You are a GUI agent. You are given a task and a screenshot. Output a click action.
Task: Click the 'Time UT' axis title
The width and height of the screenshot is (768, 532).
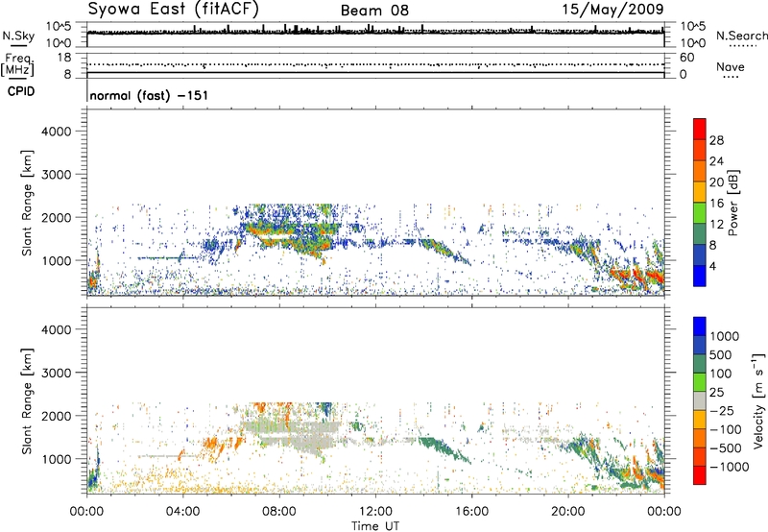(375, 526)
